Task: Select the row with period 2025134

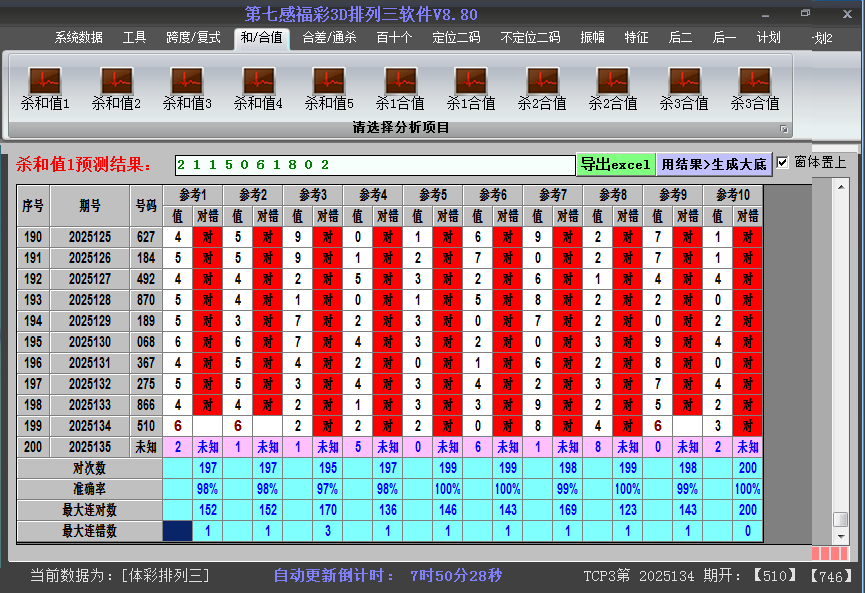Action: 390,426
